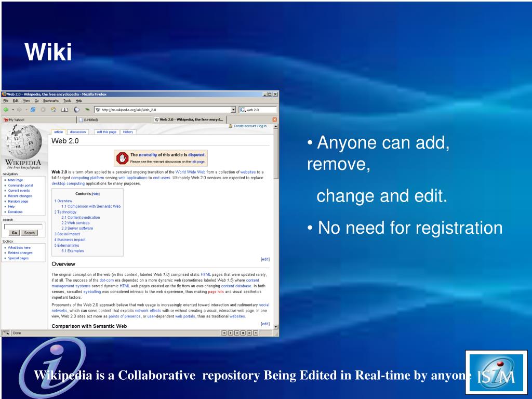The width and height of the screenshot is (532, 399).
Task: Jump to 1.1 Comparison with Semantic Web
Action: 91,206
